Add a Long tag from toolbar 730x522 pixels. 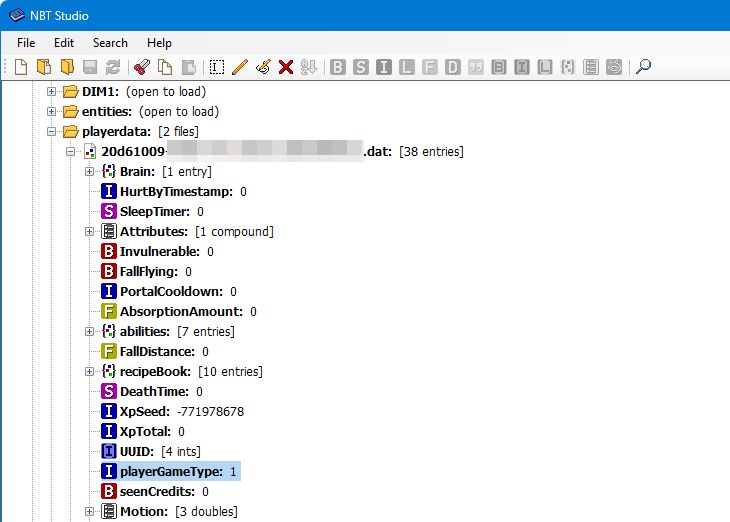click(406, 67)
